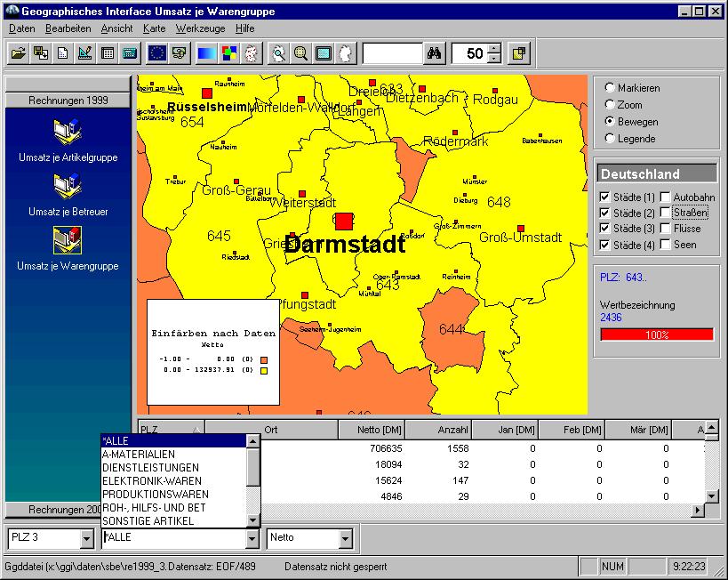Uncheck the Städte (1) checkbox
This screenshot has height=580, width=728.
[x=605, y=197]
